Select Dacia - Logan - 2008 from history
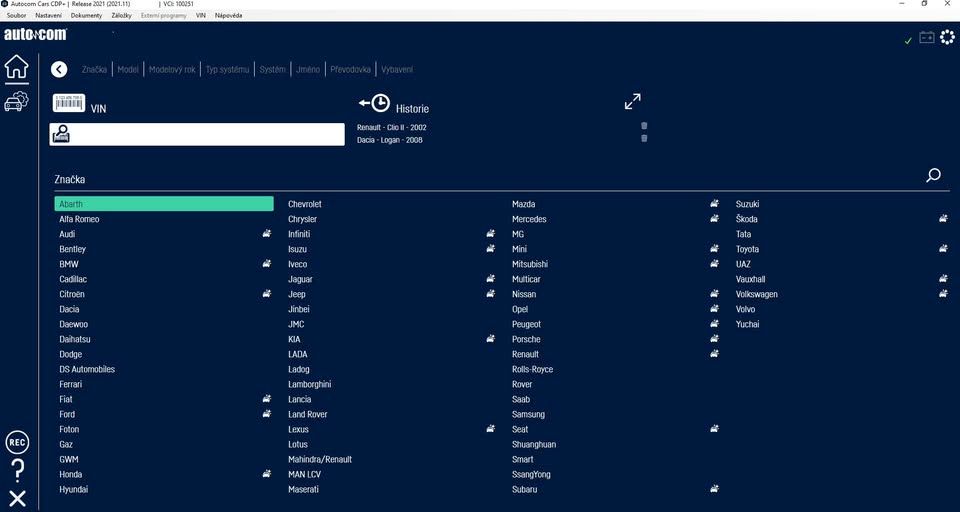The image size is (960, 512). tap(390, 140)
